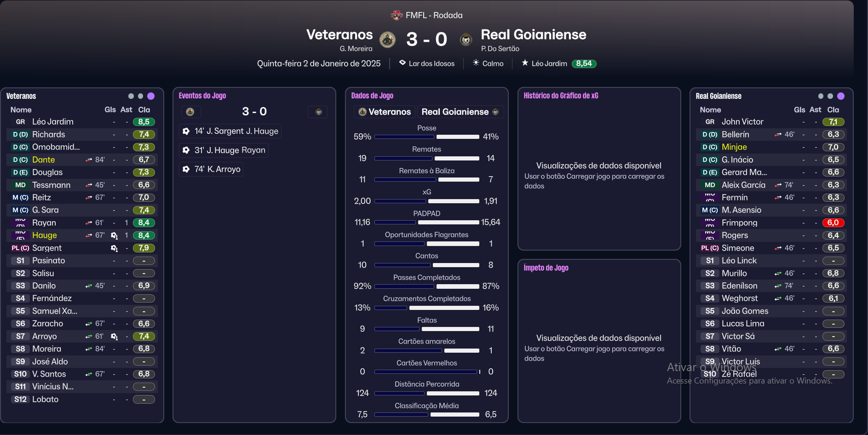Screen dimensions: 868x435
Task: Click the goal ball icon for the 14' event
Action: coord(186,132)
